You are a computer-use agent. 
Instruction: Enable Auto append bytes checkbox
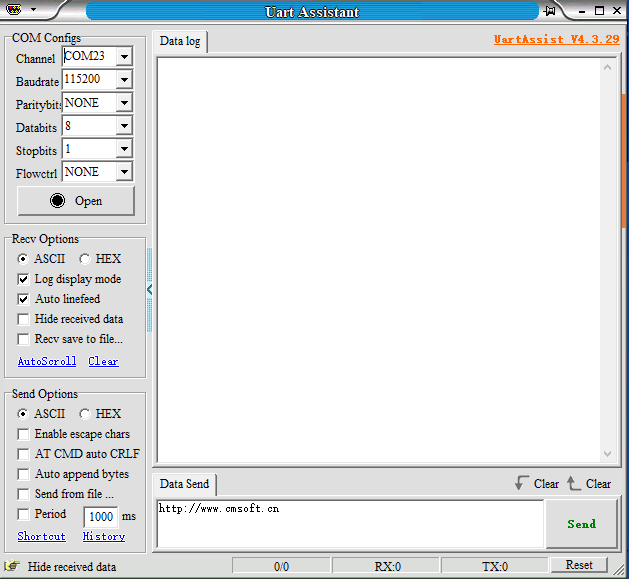(23, 474)
